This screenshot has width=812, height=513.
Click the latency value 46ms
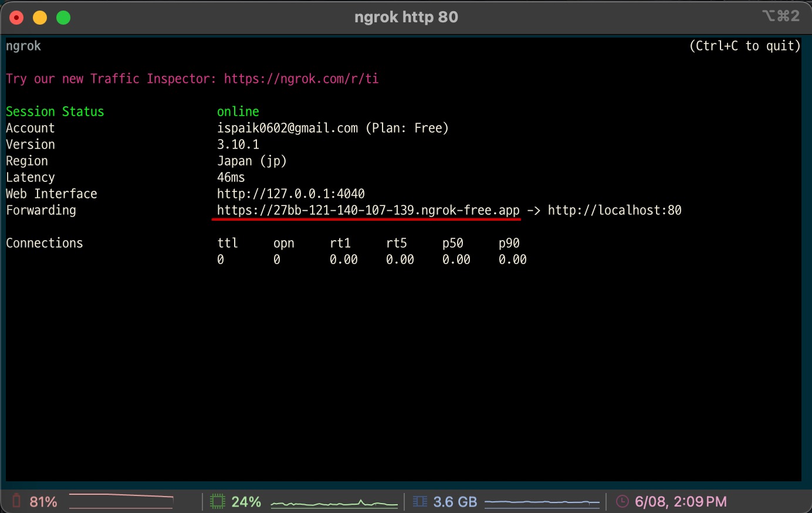click(x=231, y=177)
